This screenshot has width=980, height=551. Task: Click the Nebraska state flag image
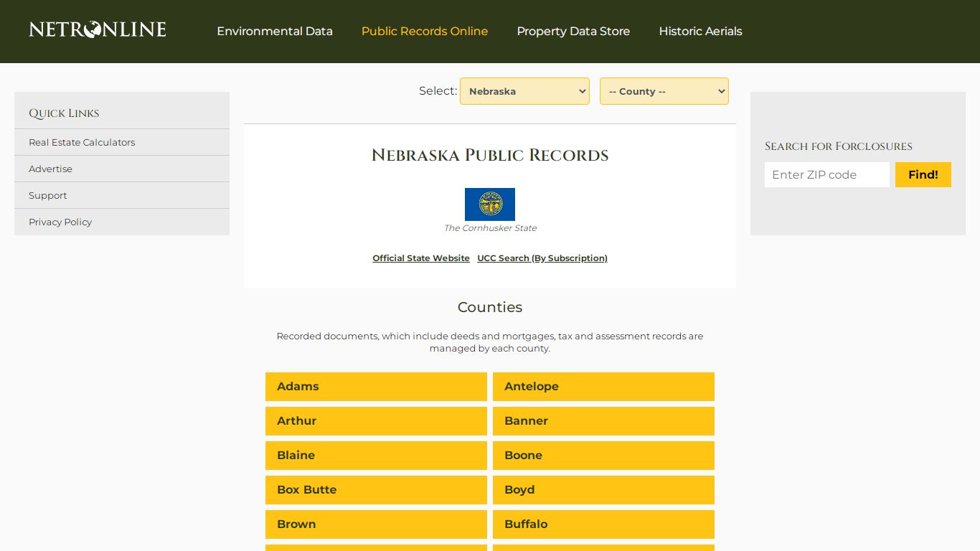click(490, 204)
